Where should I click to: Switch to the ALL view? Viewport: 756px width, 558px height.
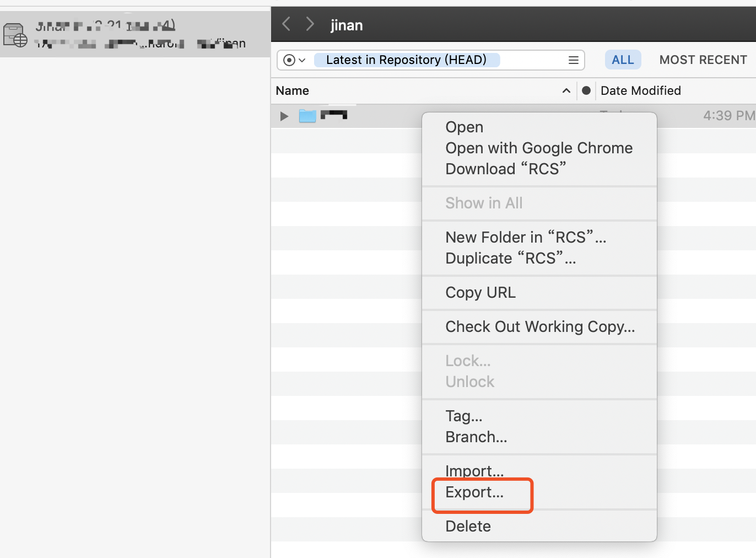click(x=623, y=60)
